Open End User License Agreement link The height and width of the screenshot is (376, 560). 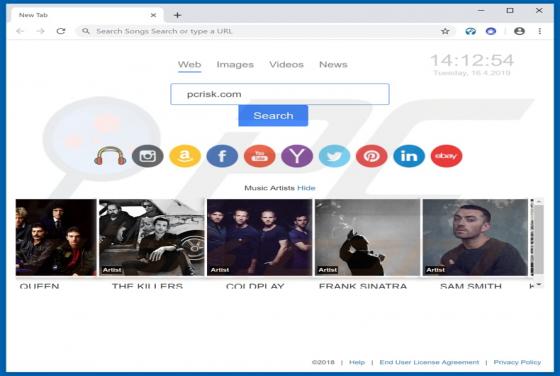coord(429,362)
